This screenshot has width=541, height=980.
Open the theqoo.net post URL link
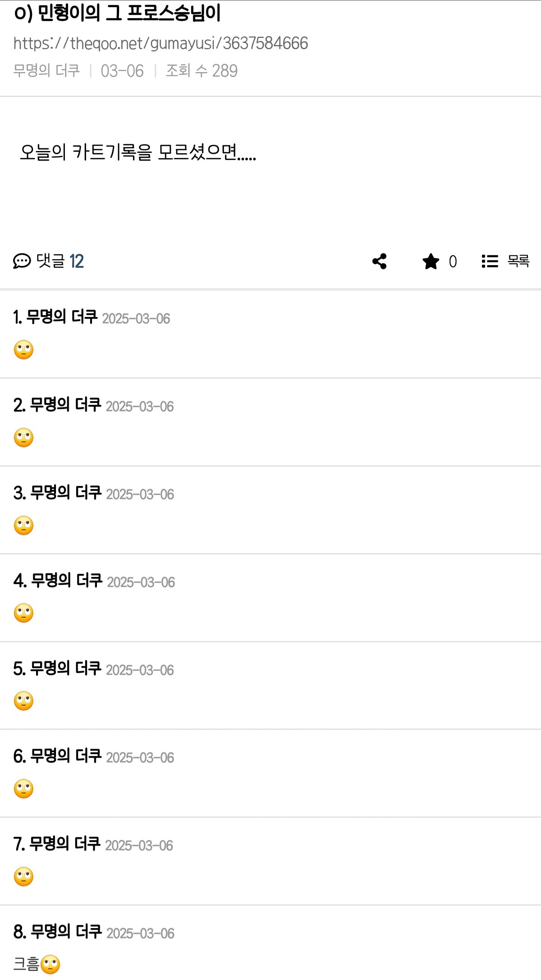coord(160,43)
